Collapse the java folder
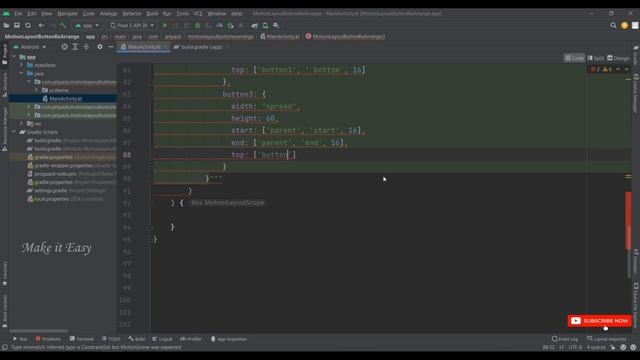The image size is (640, 360). [x=22, y=73]
